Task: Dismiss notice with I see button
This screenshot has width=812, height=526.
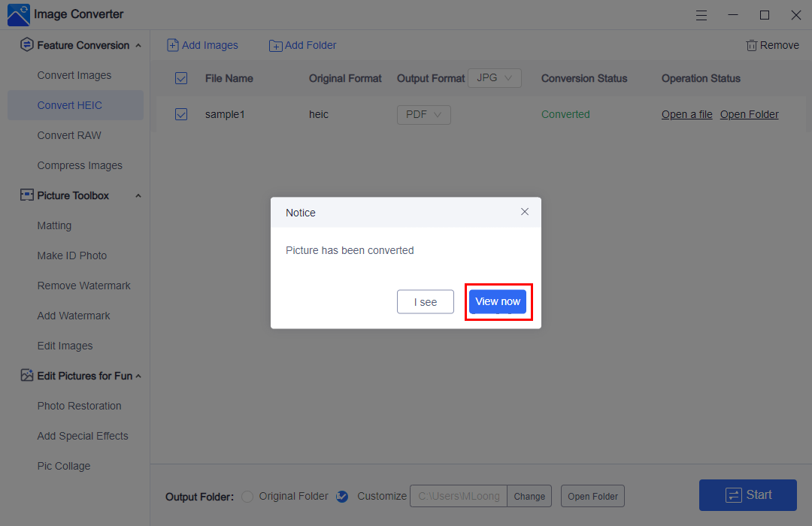Action: [x=425, y=302]
